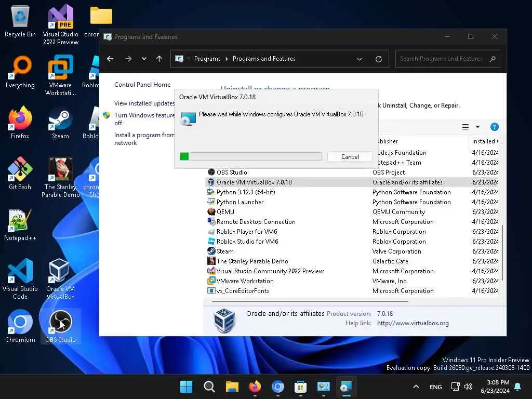Select Python 3.12.3 (64-bit) entry

click(x=352, y=192)
